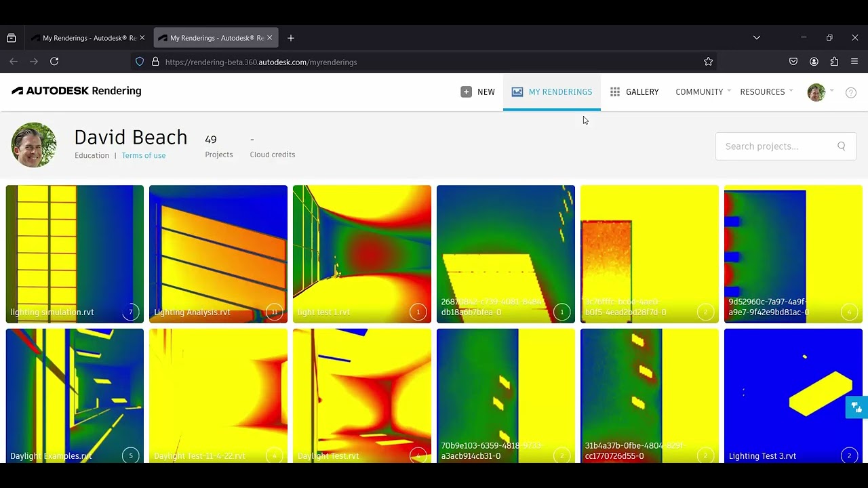The image size is (868, 488).
Task: Click count badge on Daylight Examples.rvt
Action: pyautogui.click(x=131, y=455)
